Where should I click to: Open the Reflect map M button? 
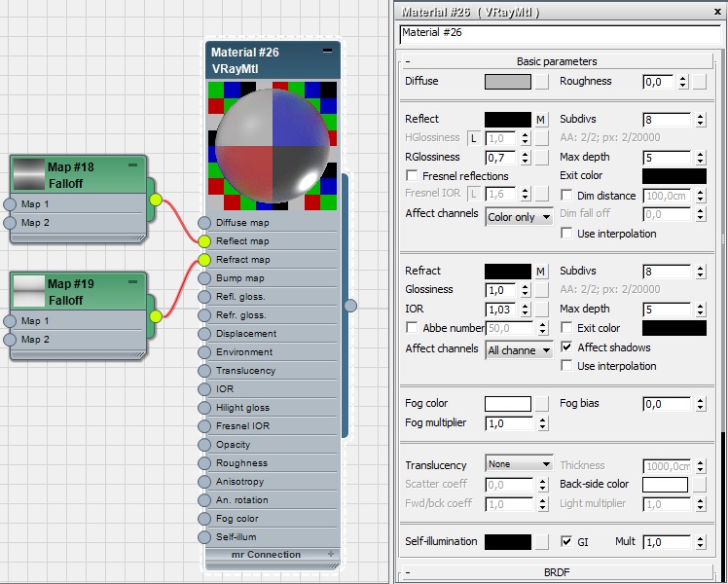tap(541, 120)
